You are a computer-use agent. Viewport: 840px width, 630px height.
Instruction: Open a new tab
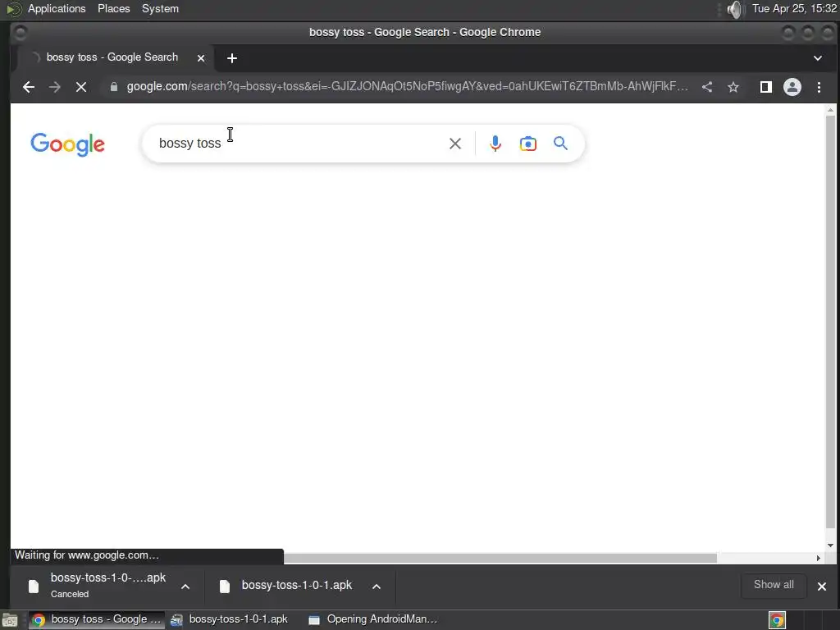[232, 58]
